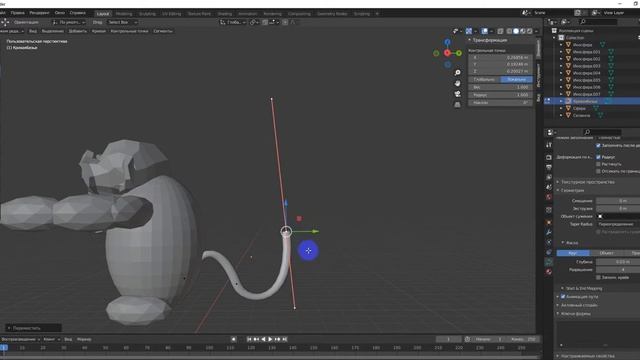Open the Material properties tab icon

pyautogui.click(x=549, y=271)
